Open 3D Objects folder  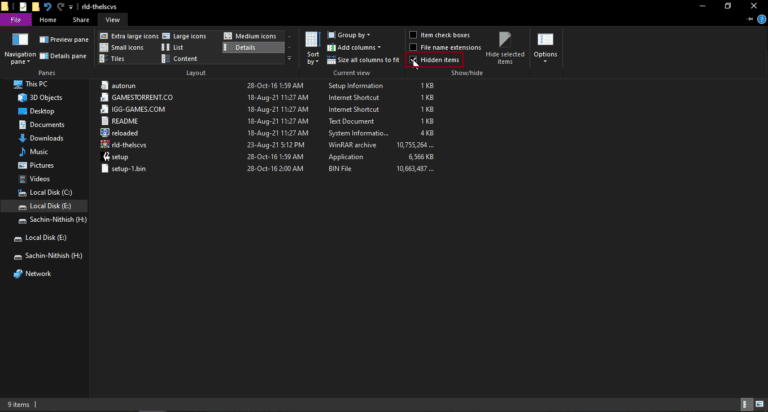(x=40, y=97)
